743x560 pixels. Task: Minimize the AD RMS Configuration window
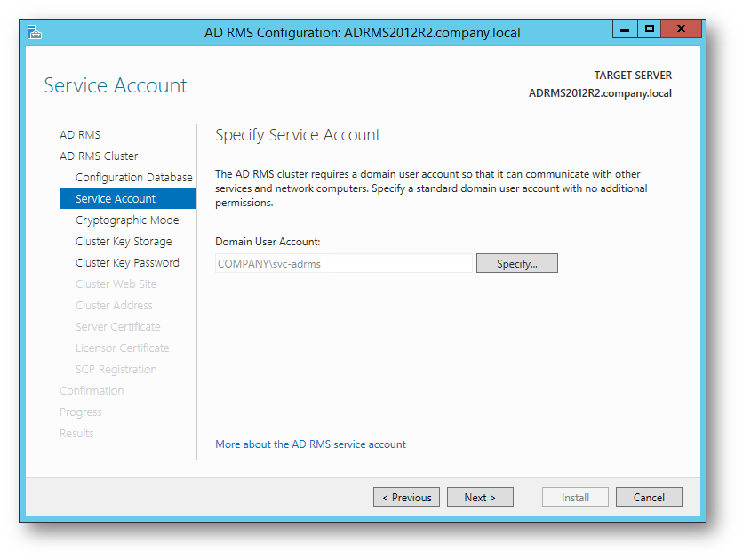(x=625, y=29)
